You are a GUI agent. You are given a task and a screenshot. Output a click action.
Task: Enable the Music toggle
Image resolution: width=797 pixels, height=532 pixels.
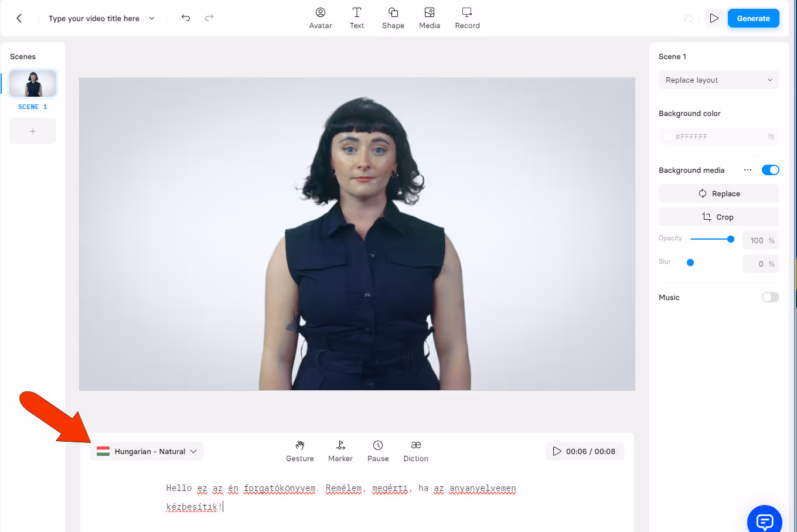tap(770, 297)
